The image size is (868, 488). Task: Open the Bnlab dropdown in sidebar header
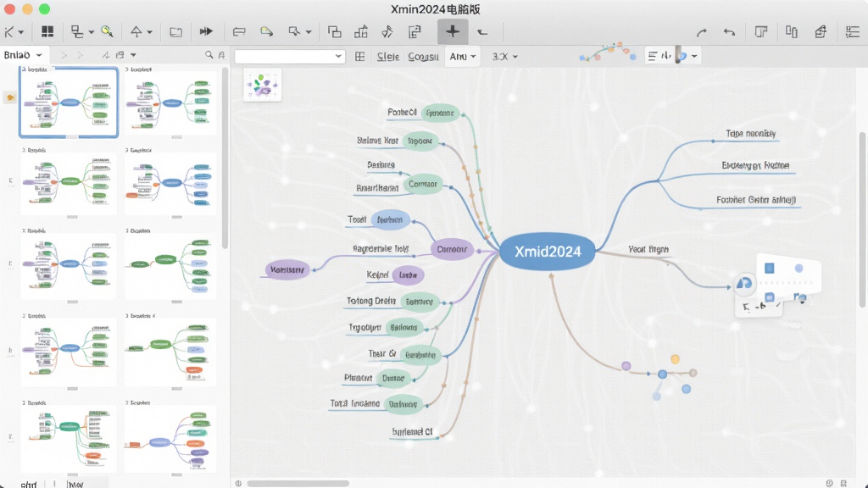[23, 55]
